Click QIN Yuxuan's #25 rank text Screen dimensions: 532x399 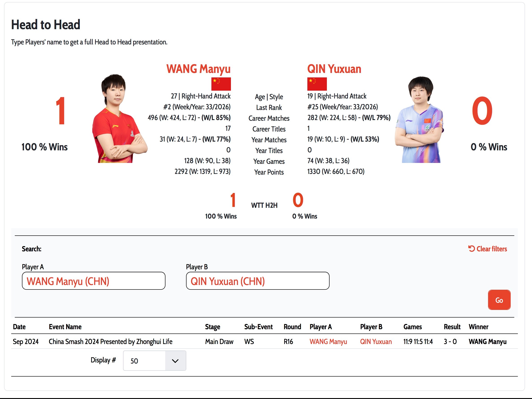(x=343, y=107)
